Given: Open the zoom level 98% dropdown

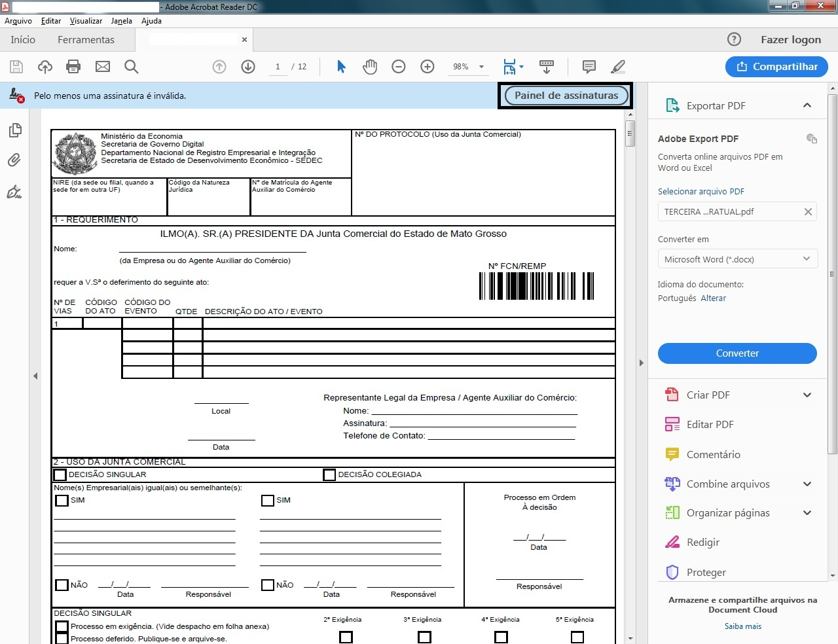Looking at the screenshot, I should point(481,67).
